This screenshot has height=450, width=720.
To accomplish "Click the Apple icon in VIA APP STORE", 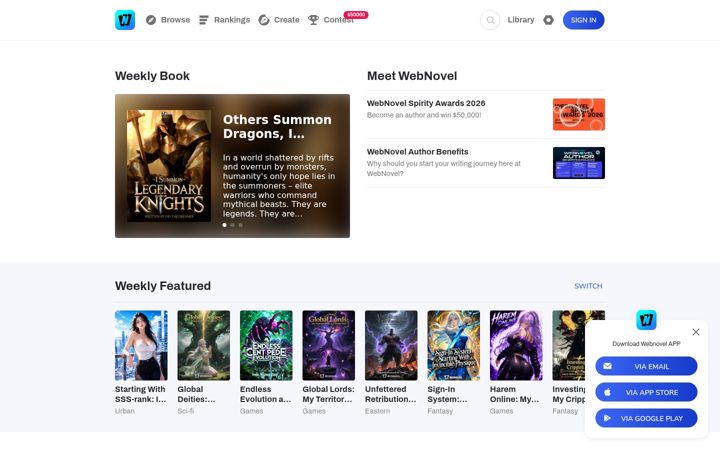I will tap(607, 392).
